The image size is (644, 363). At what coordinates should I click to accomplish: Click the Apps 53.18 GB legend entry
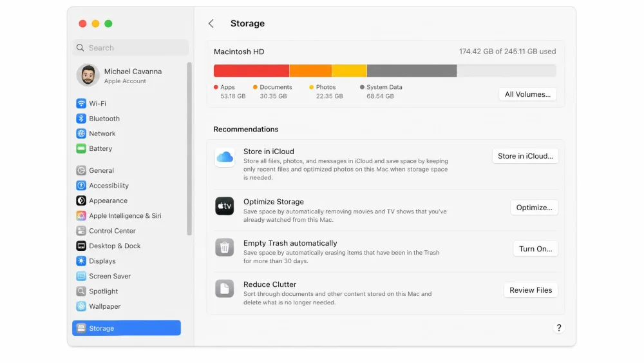coord(230,92)
